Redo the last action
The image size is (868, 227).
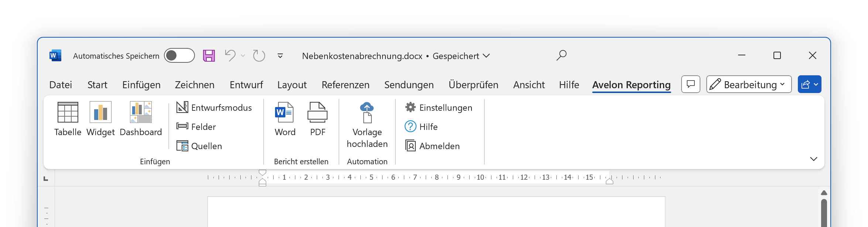259,56
